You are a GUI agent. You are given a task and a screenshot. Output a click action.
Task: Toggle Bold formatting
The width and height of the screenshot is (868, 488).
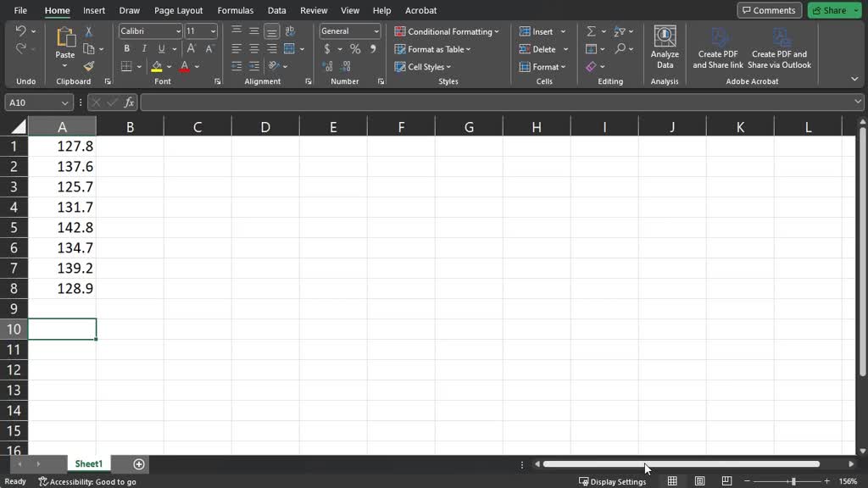pyautogui.click(x=127, y=49)
